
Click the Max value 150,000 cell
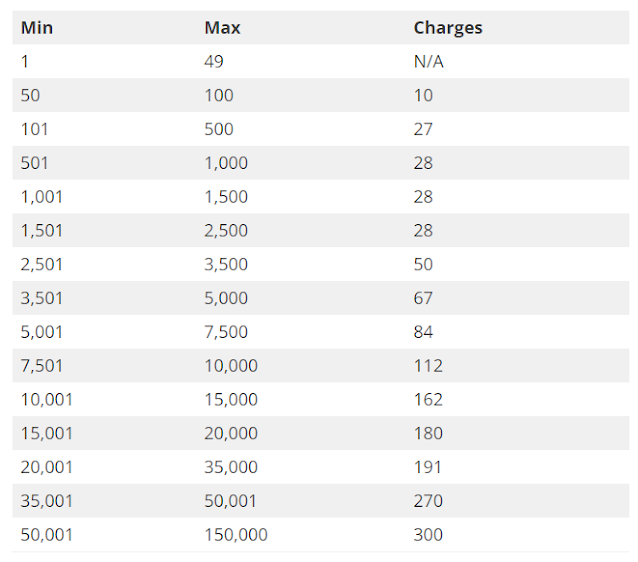236,534
